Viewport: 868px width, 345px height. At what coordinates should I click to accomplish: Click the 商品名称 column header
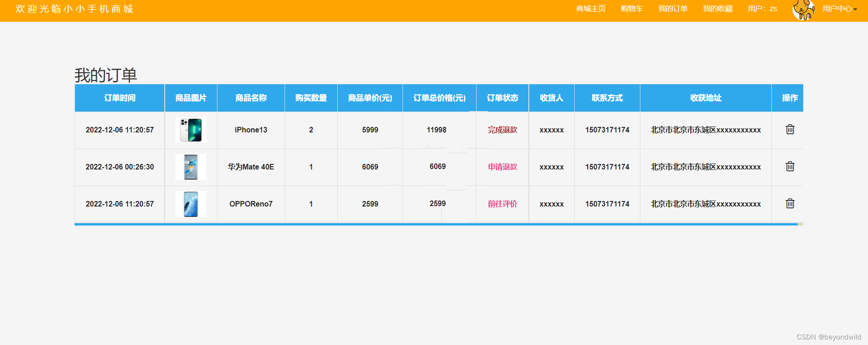(x=251, y=98)
